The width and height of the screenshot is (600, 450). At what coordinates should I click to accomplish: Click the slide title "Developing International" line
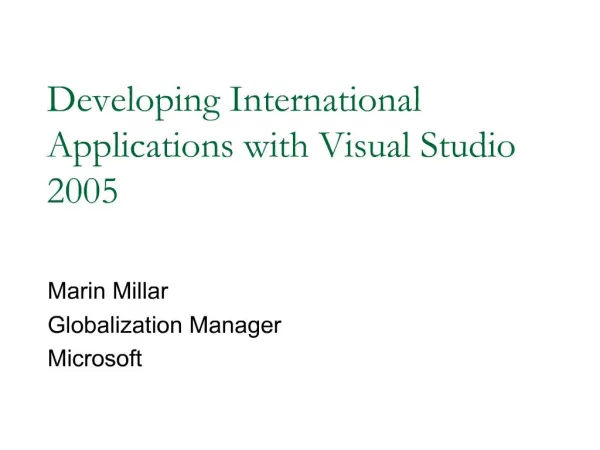(234, 102)
